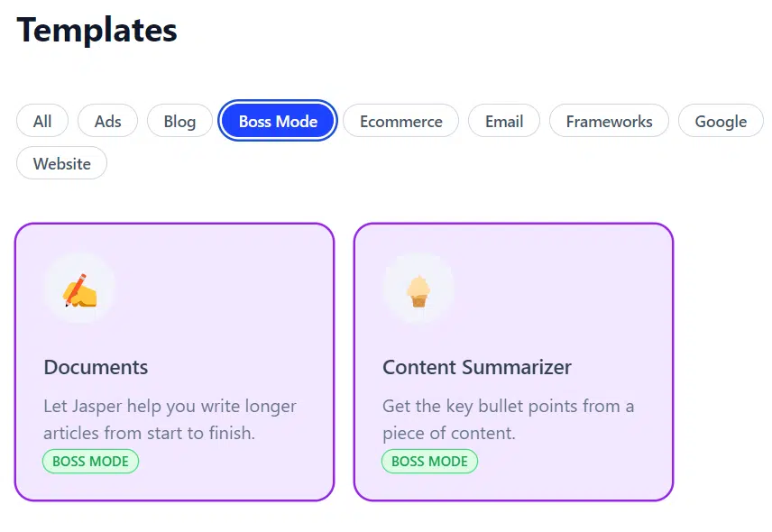Choose the Google filter pill

pyautogui.click(x=721, y=121)
